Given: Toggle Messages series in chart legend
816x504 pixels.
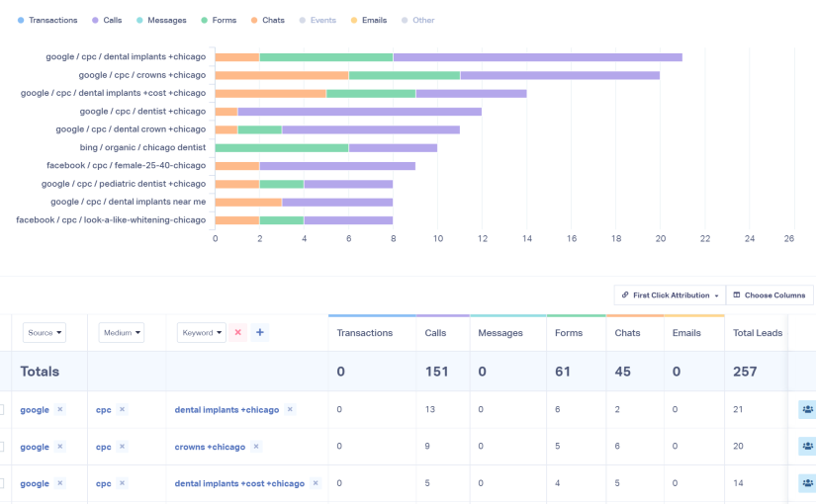Looking at the screenshot, I should (161, 21).
